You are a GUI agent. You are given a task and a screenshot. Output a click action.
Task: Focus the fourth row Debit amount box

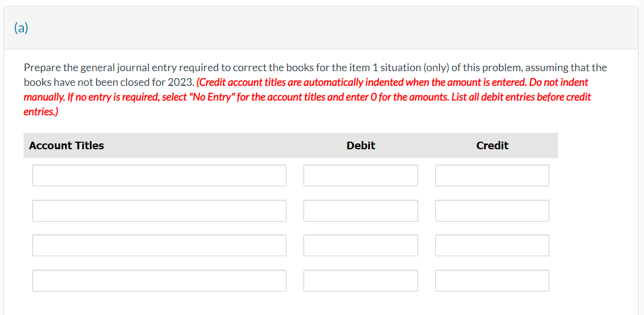361,280
